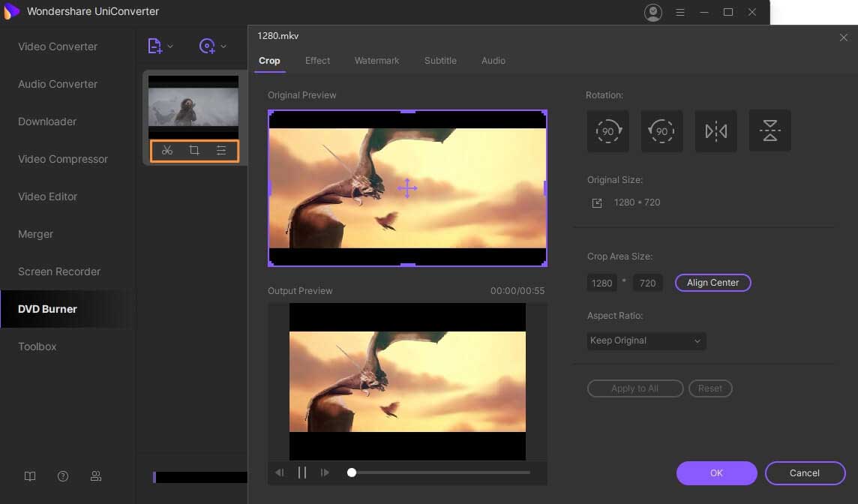Switch to the Effect tab

point(317,61)
